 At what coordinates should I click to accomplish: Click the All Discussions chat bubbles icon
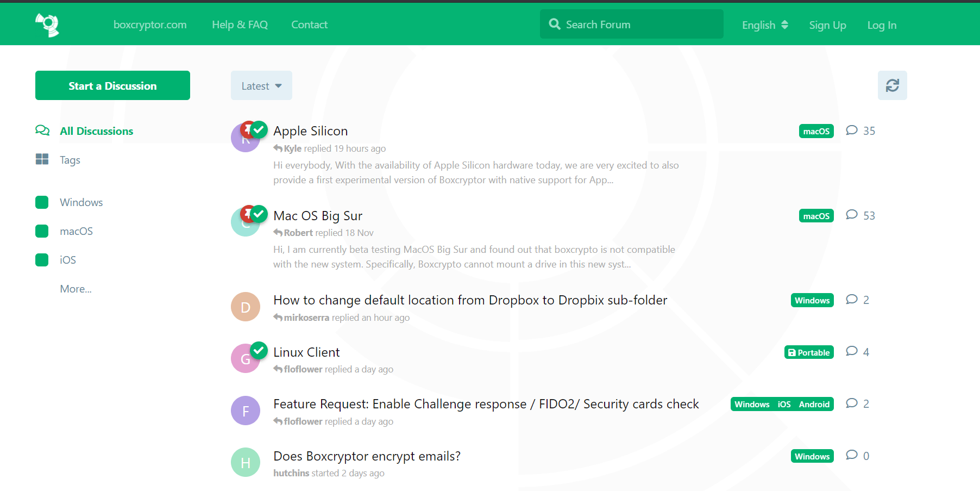[42, 130]
